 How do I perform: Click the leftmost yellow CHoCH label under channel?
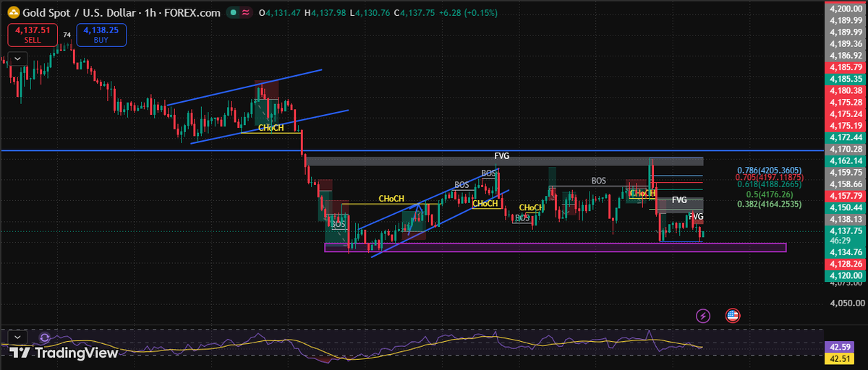click(271, 128)
